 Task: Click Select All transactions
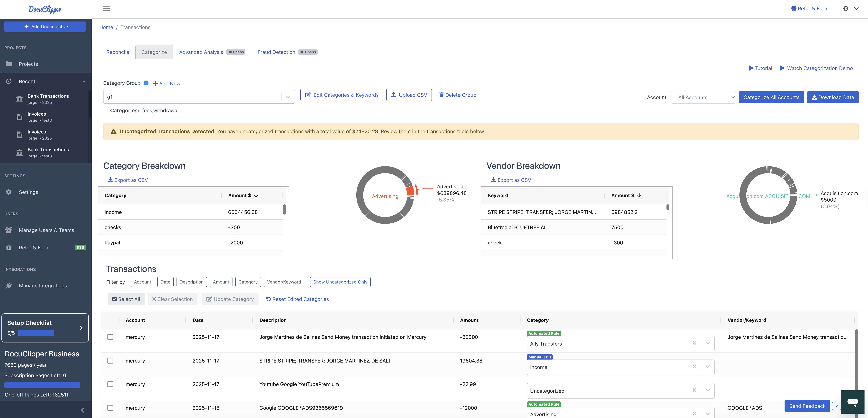coord(126,299)
